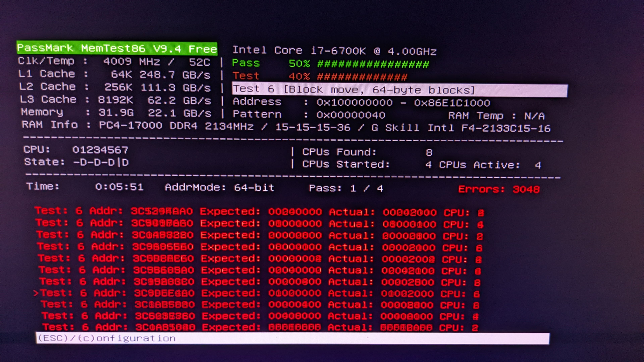Select the last error row, CPU 2

click(260, 327)
